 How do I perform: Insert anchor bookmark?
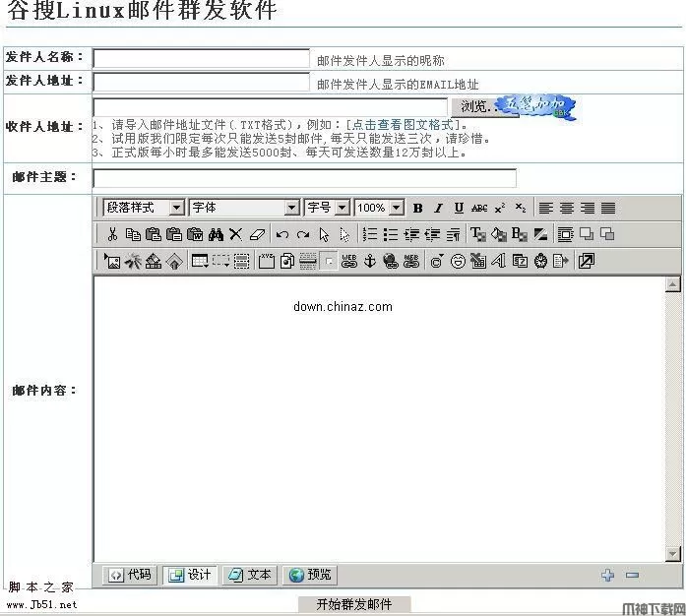click(x=370, y=261)
